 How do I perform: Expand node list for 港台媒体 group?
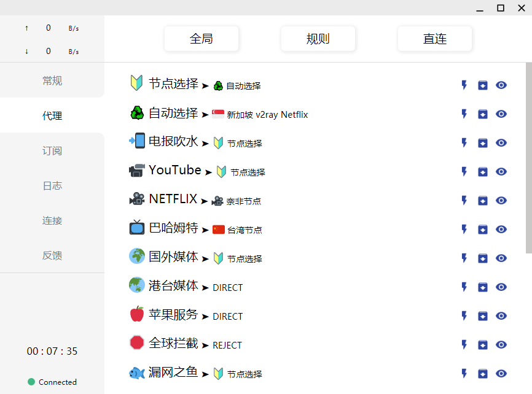(x=483, y=287)
